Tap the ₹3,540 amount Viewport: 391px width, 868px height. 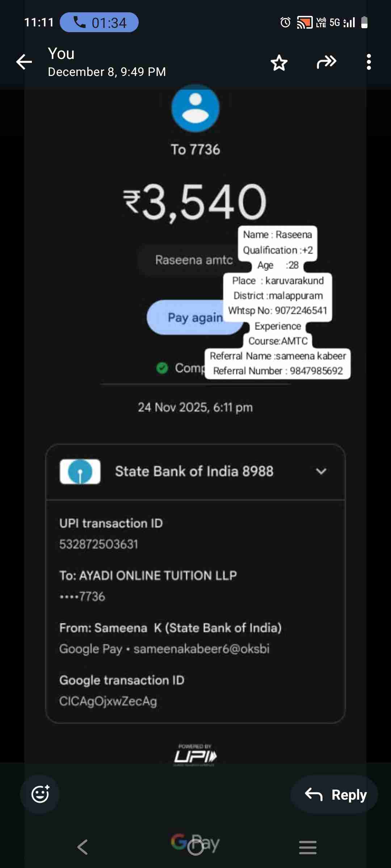pos(195,201)
